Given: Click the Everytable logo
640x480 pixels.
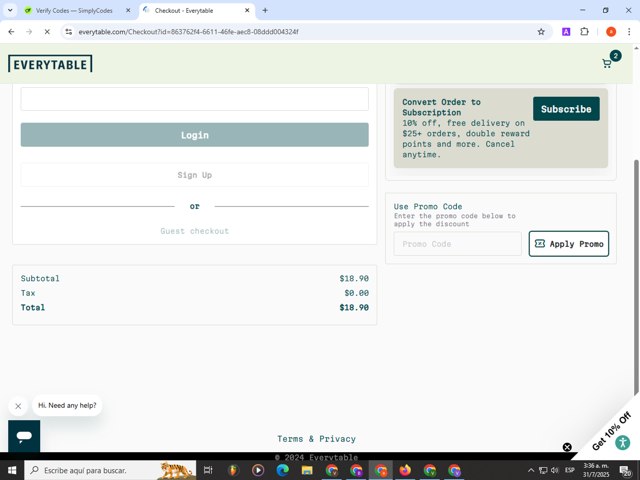Looking at the screenshot, I should click(50, 64).
